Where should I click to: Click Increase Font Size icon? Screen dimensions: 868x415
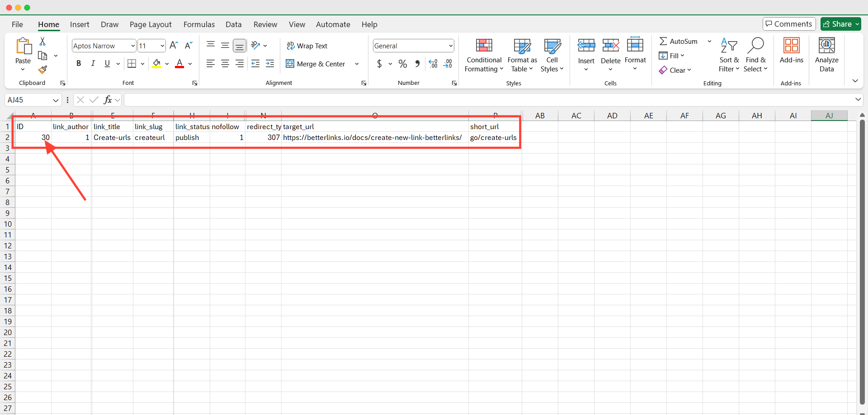174,45
